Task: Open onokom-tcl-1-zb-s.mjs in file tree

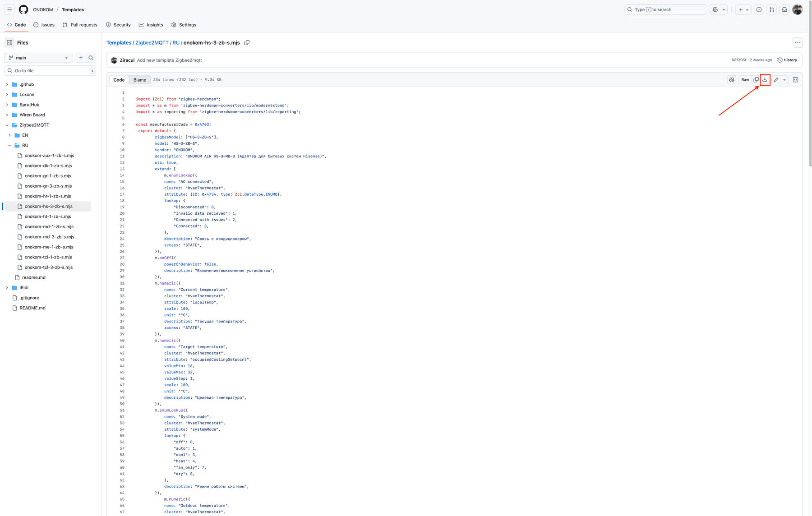Action: click(48, 257)
